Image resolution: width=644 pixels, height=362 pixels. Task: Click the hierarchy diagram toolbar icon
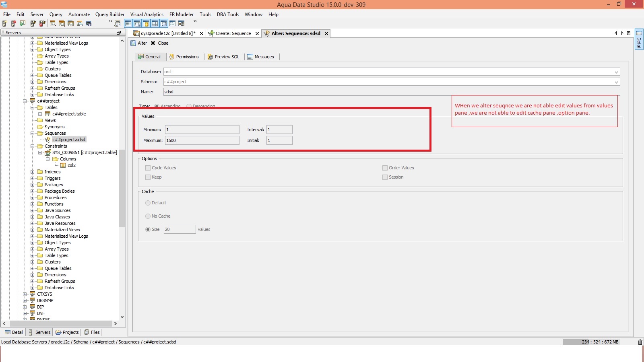pos(182,23)
